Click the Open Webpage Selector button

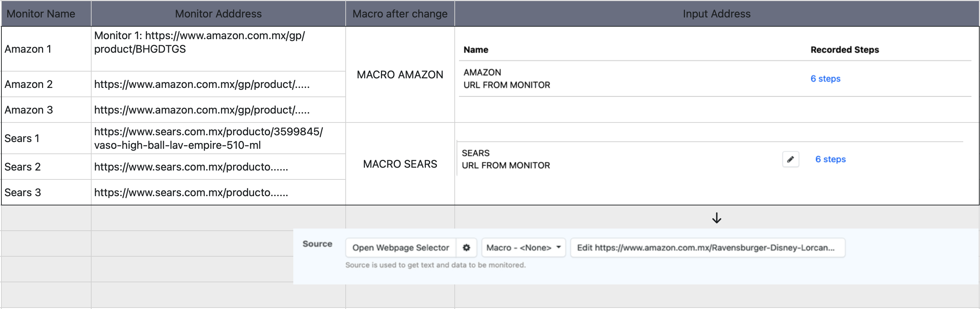401,248
